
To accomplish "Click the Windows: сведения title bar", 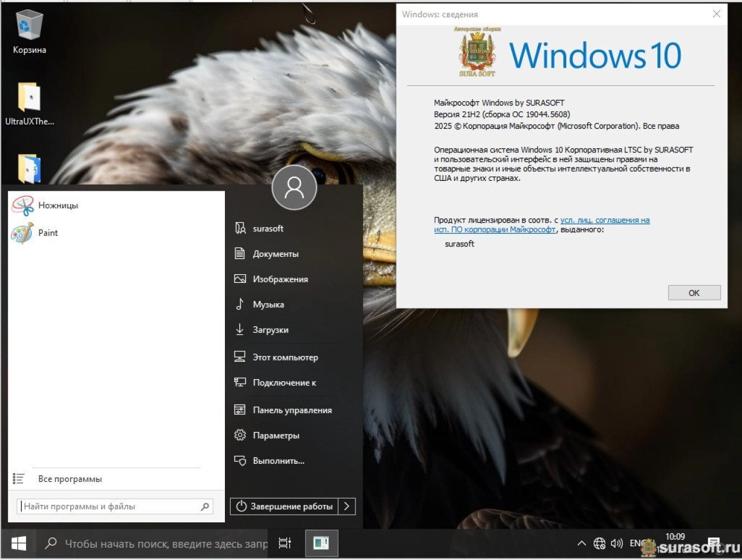I will (551, 14).
